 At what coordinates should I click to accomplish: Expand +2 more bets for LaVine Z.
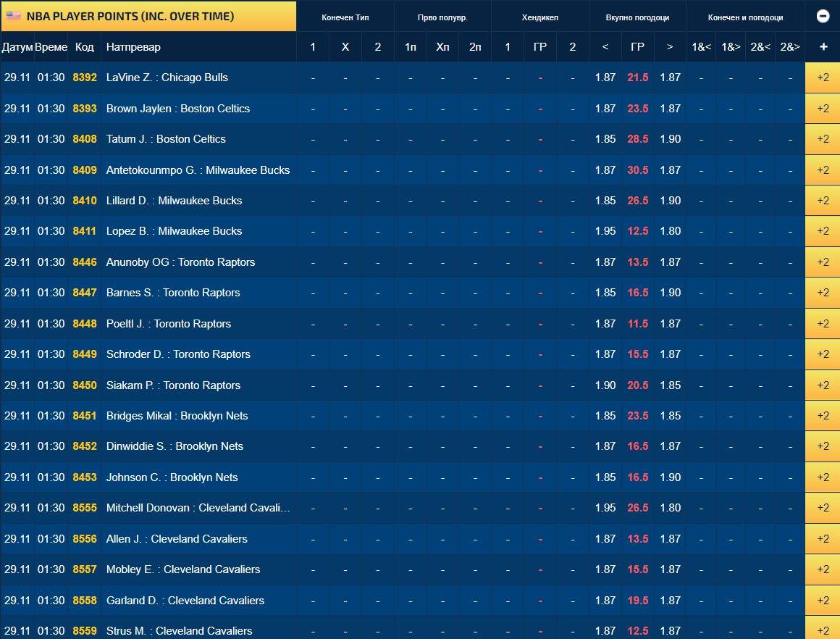823,78
